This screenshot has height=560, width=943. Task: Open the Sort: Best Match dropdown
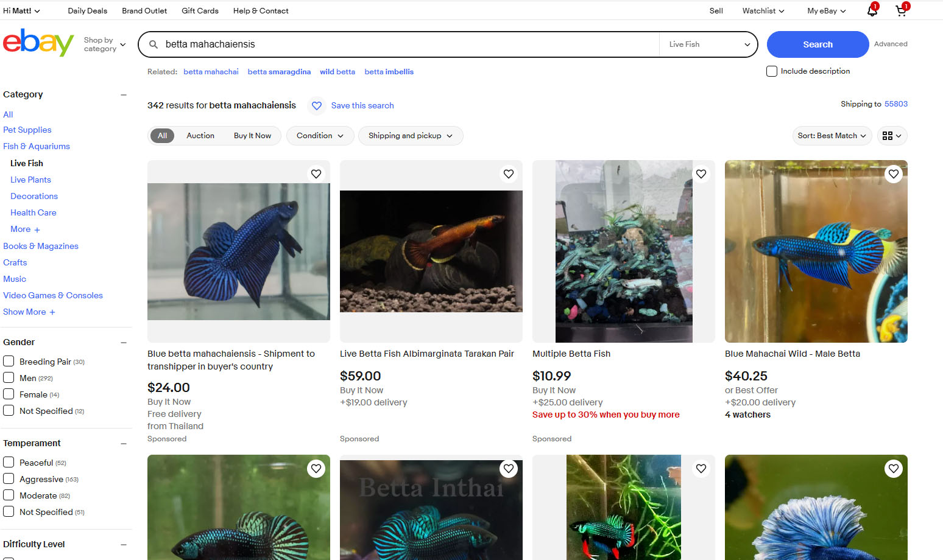click(x=832, y=136)
